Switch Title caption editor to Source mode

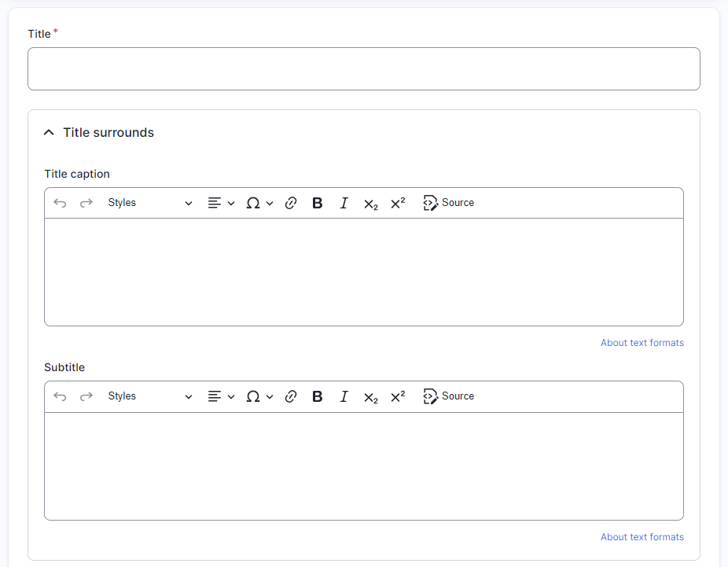448,203
